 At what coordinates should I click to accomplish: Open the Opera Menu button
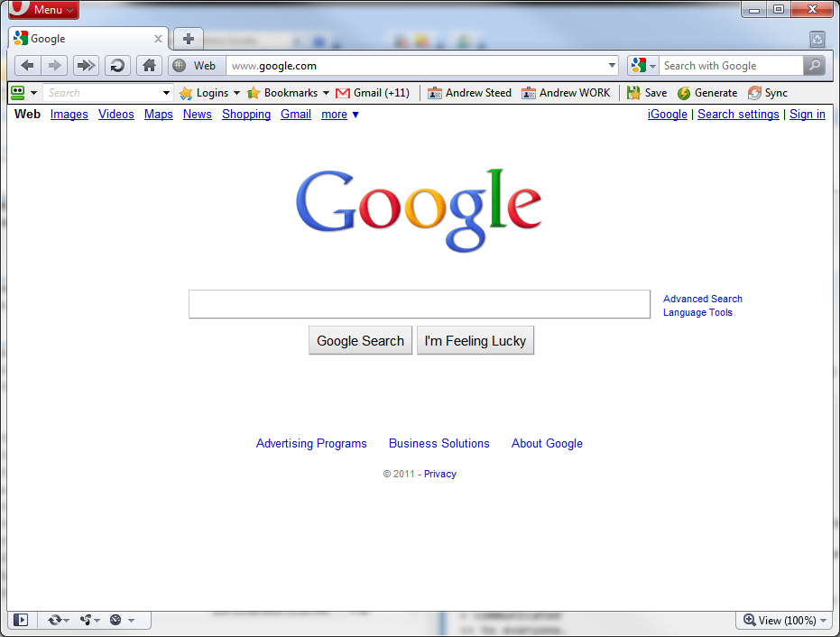click(x=43, y=9)
